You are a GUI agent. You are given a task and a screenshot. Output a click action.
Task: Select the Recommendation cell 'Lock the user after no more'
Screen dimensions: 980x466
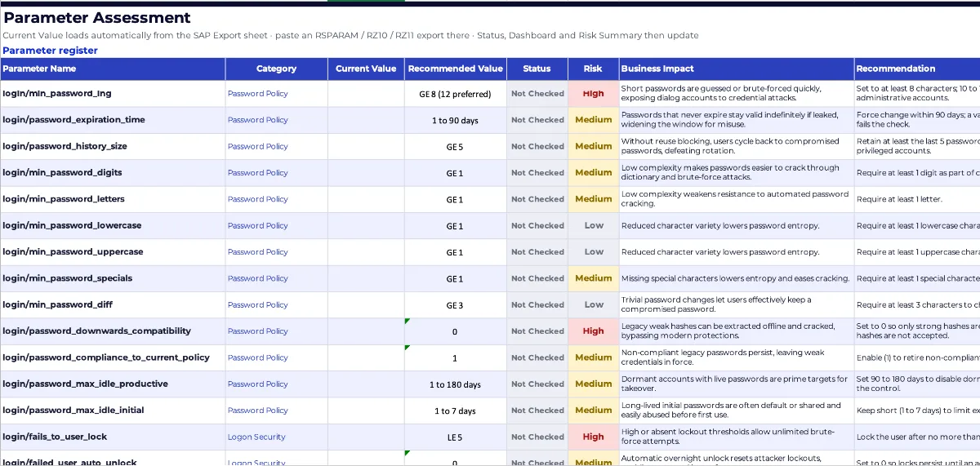[917, 437]
